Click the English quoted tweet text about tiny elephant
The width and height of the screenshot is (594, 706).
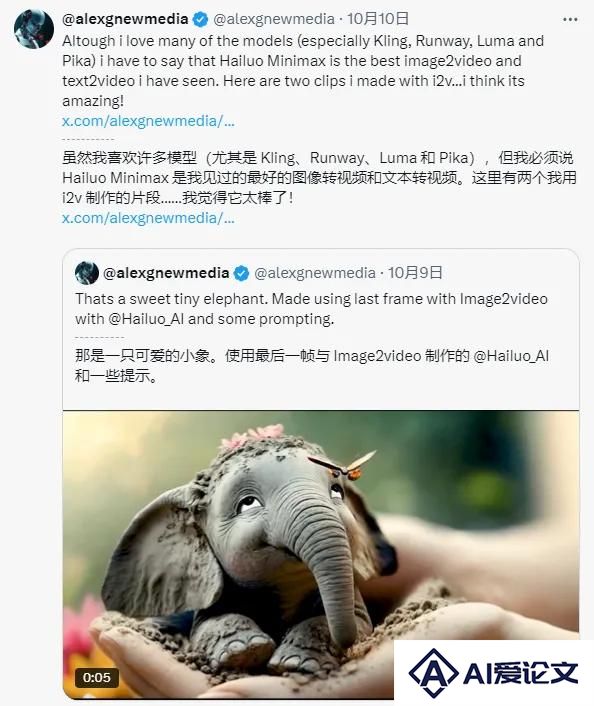point(311,309)
